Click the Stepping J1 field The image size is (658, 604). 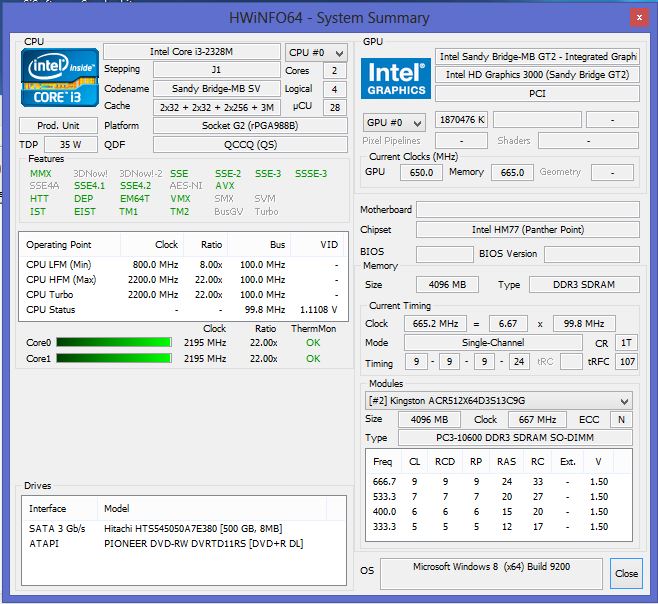[217, 70]
